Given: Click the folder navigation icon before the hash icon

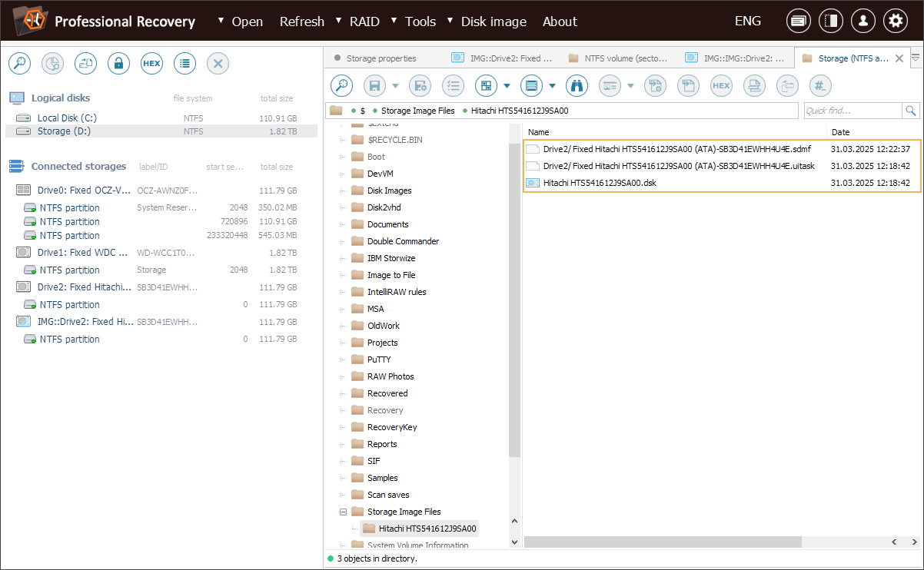Looking at the screenshot, I should [787, 86].
